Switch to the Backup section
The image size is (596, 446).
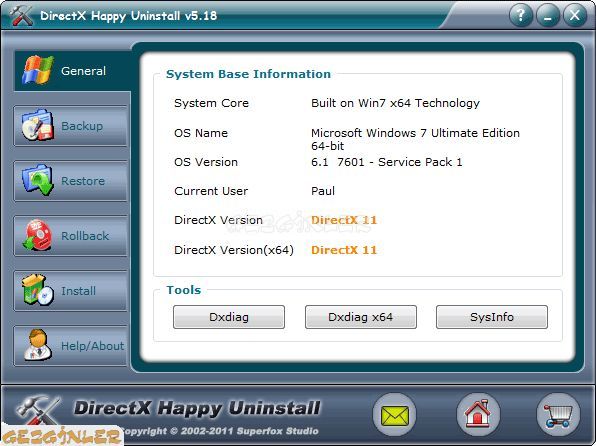coord(71,126)
